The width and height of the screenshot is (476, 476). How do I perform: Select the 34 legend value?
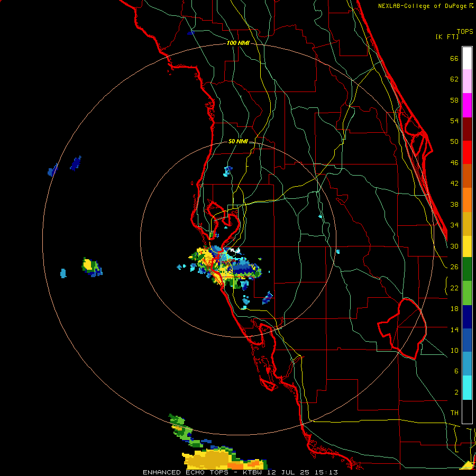click(x=454, y=225)
